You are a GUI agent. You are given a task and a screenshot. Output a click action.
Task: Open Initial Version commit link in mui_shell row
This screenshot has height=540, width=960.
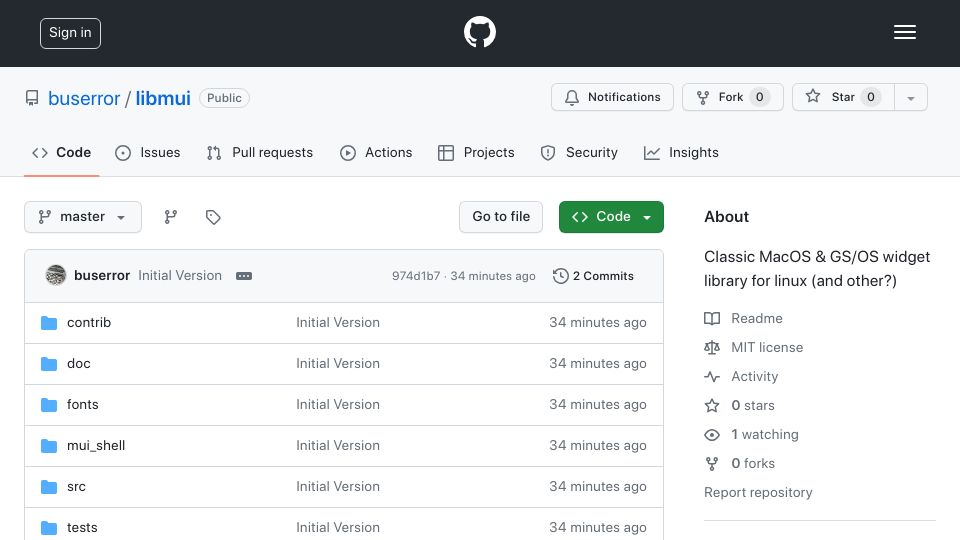[338, 446]
